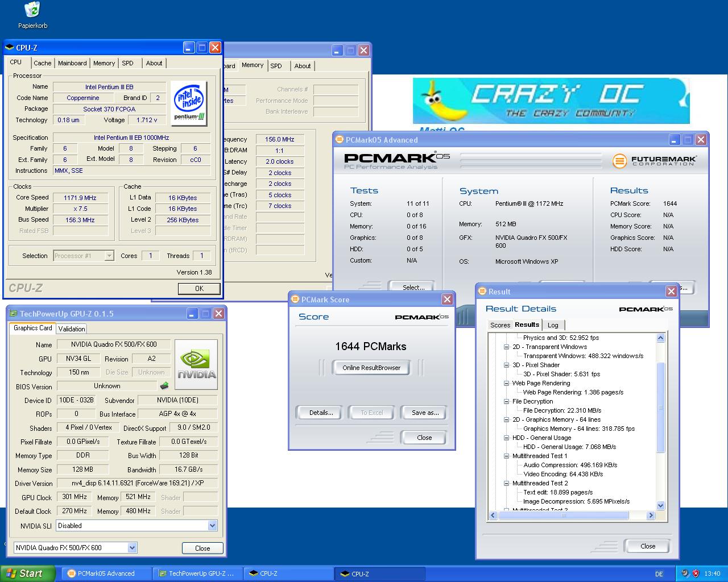This screenshot has width=728, height=582.
Task: Click the Core Speed 1171.9 MHz field
Action: tap(80, 198)
